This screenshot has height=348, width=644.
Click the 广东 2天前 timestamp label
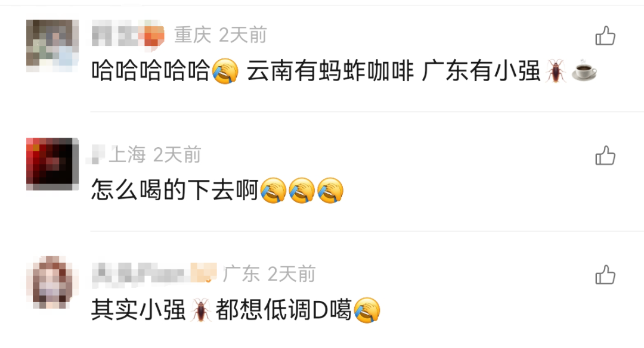(269, 274)
